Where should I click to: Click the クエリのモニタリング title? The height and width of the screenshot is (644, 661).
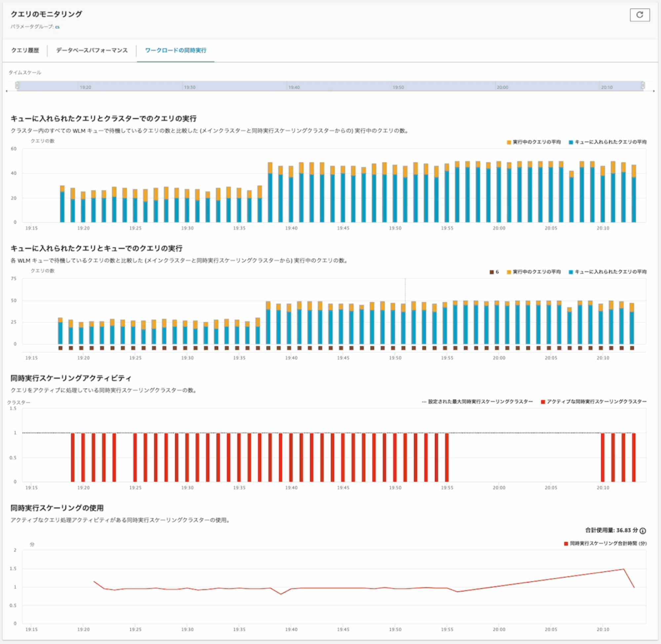click(46, 14)
